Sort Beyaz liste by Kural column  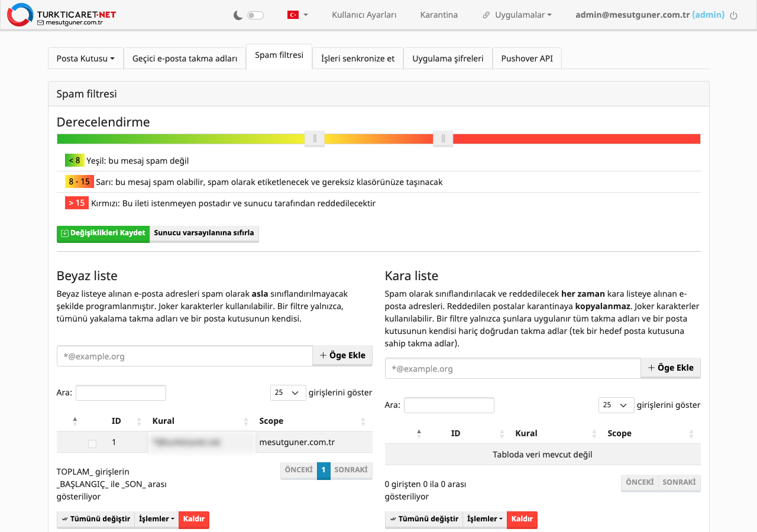click(x=201, y=421)
